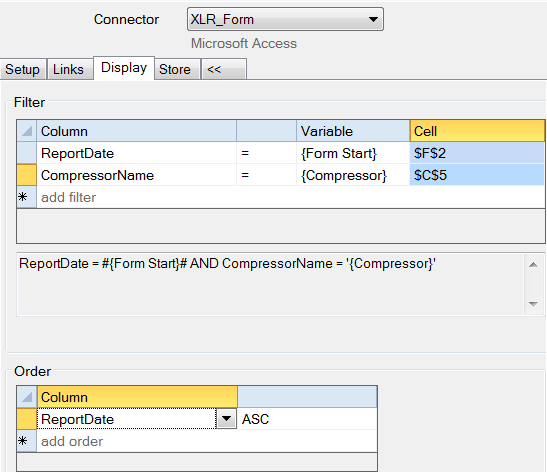Click the Order grid select-all corner triangle
547x474 pixels.
pos(27,397)
